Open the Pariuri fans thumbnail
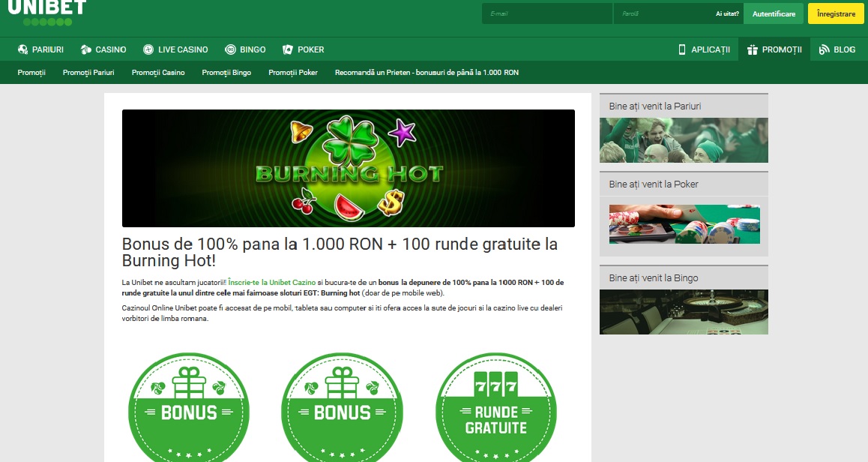This screenshot has width=868, height=462. (684, 140)
